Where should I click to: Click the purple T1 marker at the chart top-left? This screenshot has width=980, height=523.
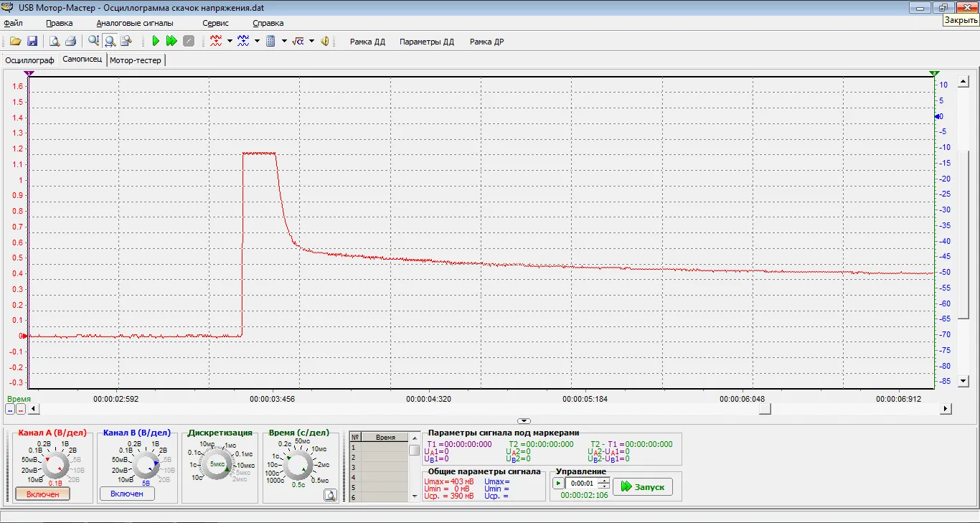29,73
